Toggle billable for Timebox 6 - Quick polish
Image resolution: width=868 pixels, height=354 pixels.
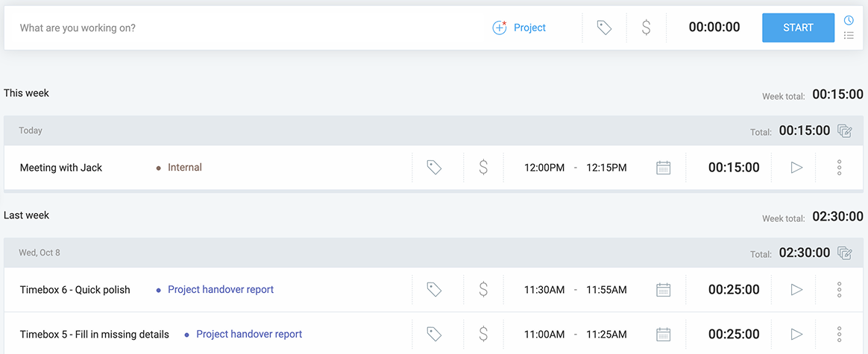(x=483, y=290)
